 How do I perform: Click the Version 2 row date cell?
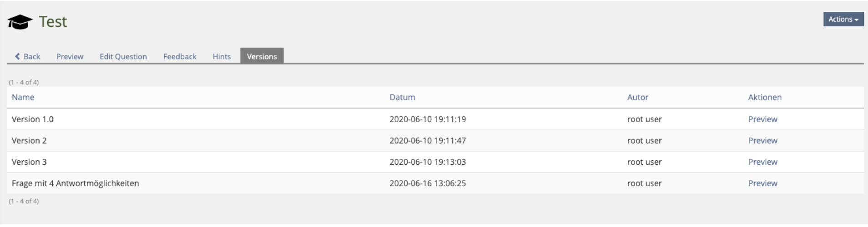coord(427,141)
